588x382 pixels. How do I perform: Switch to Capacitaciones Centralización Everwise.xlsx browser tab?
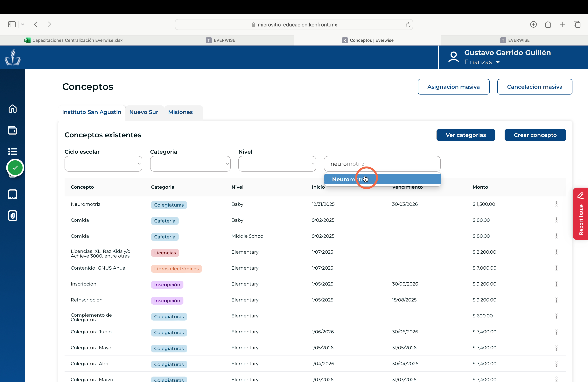[x=74, y=40]
